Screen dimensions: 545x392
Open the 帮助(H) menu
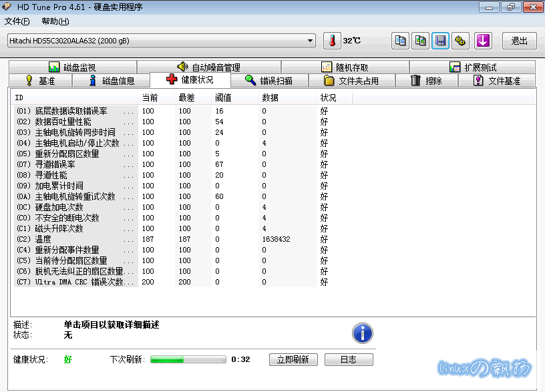(x=55, y=21)
